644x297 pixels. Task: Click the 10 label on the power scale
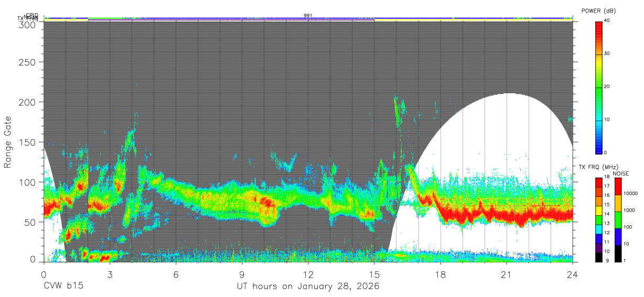tap(607, 119)
